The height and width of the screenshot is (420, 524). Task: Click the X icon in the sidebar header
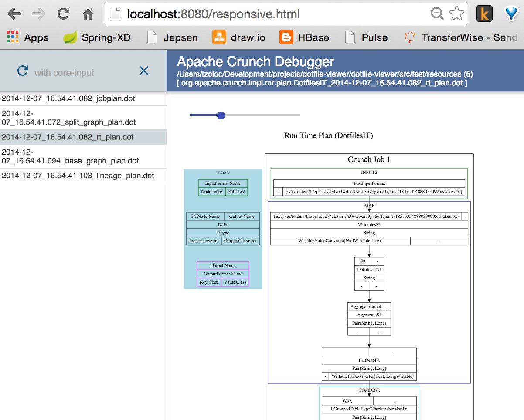click(x=143, y=71)
